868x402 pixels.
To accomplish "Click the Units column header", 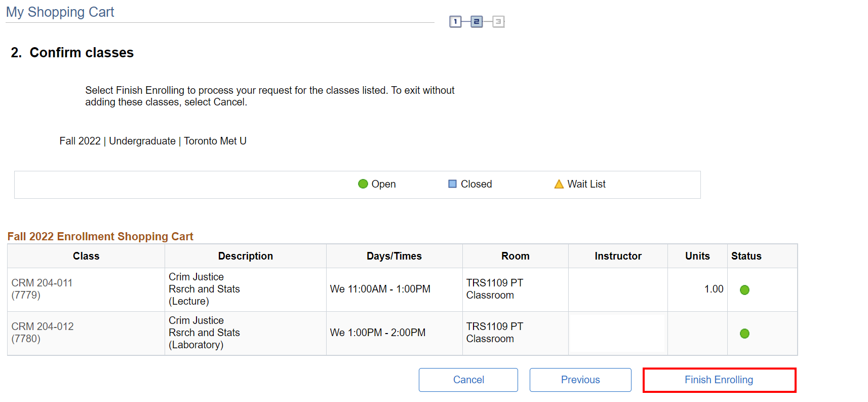I will click(697, 256).
